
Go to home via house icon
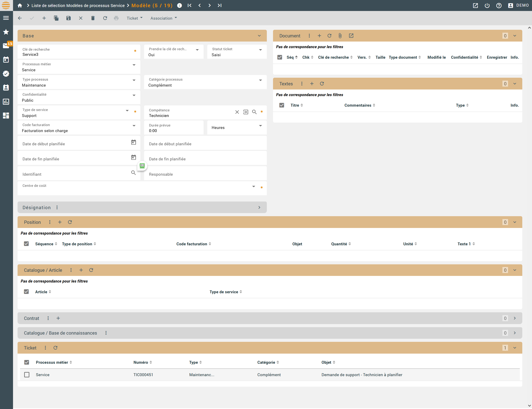(x=20, y=5)
